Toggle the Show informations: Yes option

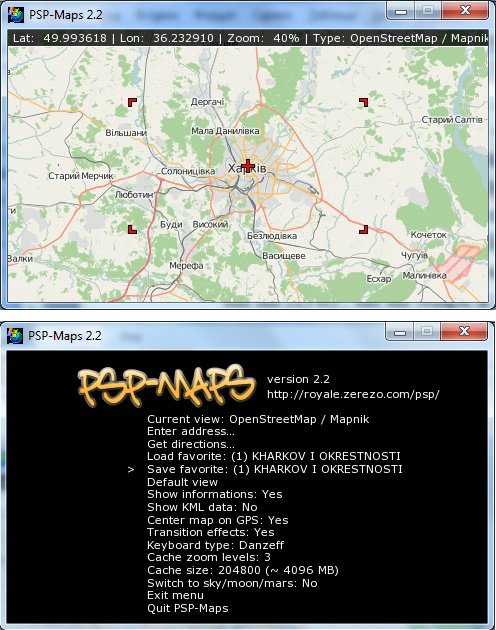[x=215, y=494]
